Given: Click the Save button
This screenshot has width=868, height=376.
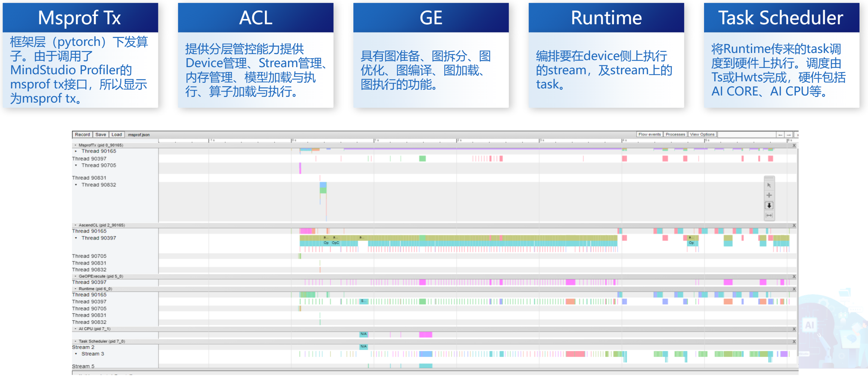Looking at the screenshot, I should (100, 135).
